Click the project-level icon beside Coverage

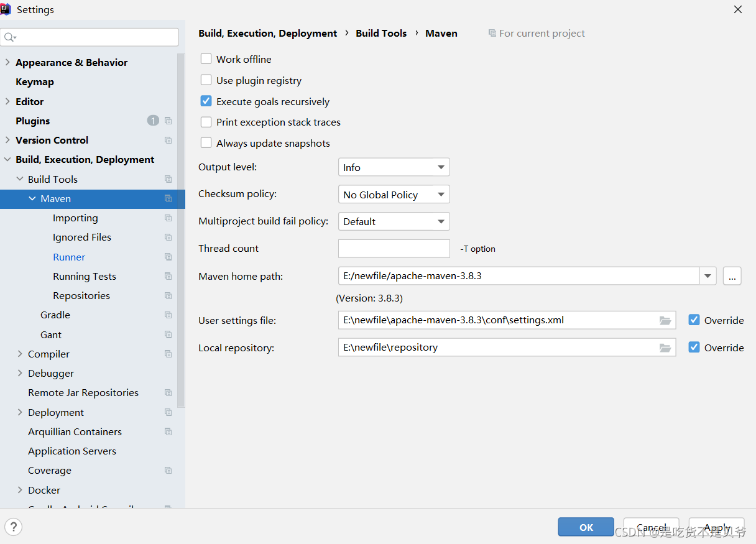tap(168, 470)
